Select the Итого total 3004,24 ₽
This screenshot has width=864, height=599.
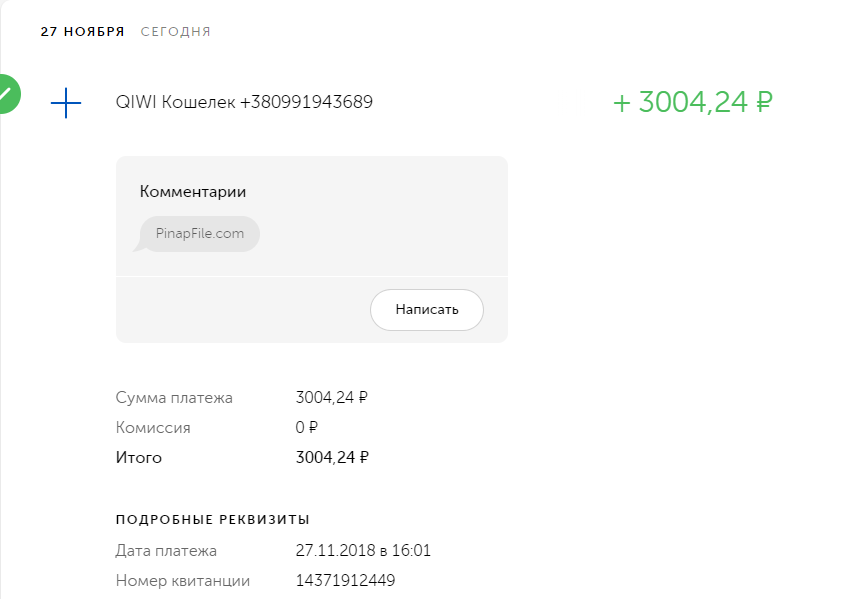tap(332, 458)
